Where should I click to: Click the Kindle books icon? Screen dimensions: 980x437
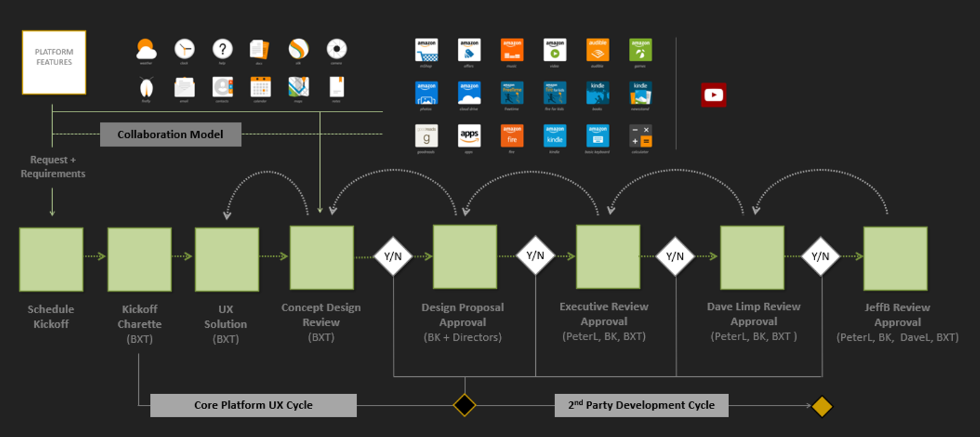[597, 93]
